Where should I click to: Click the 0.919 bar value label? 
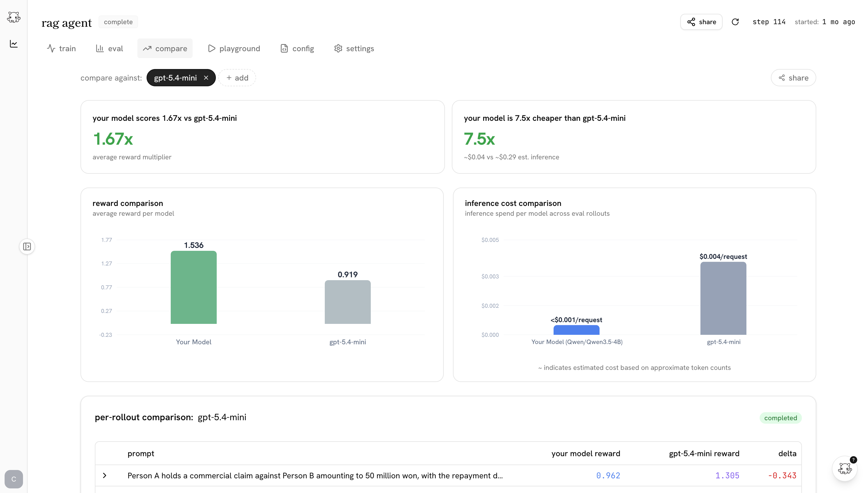click(x=348, y=275)
